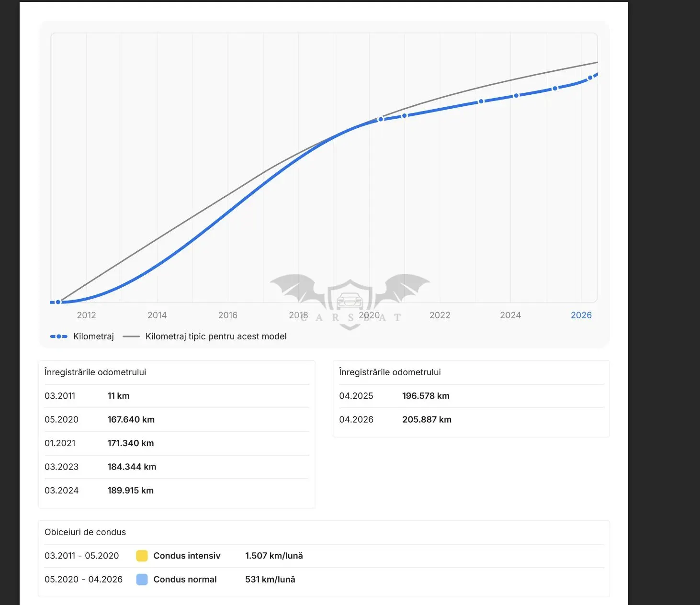
Task: Toggle the Kilometraj series legend label
Action: click(93, 336)
